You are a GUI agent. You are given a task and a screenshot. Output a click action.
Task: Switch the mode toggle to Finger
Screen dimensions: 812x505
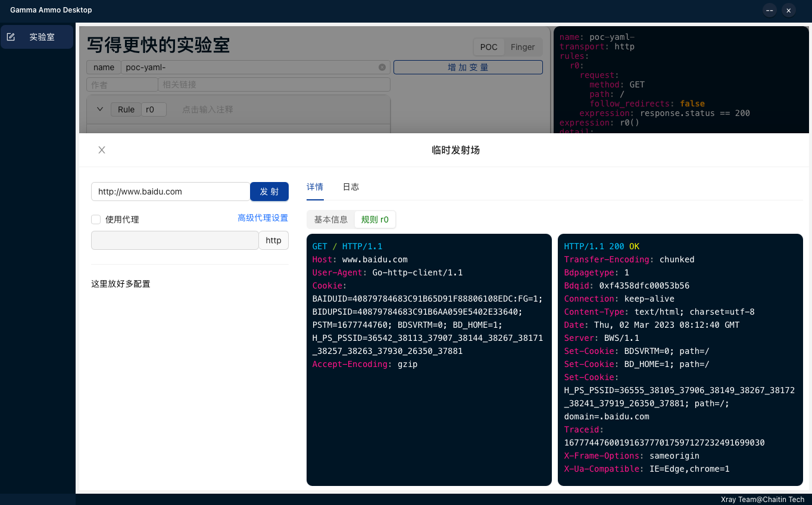click(523, 47)
